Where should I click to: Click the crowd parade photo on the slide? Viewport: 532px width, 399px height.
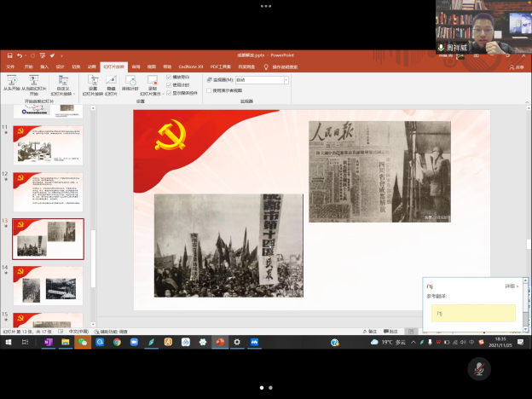(228, 246)
